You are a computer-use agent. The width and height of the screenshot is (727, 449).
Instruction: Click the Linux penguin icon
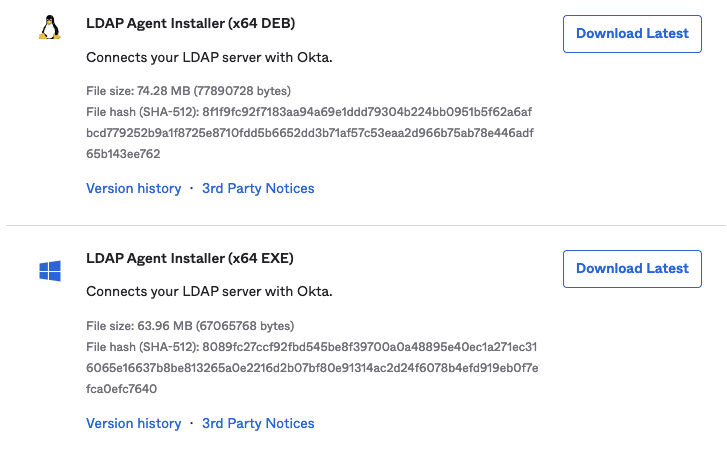[x=49, y=27]
